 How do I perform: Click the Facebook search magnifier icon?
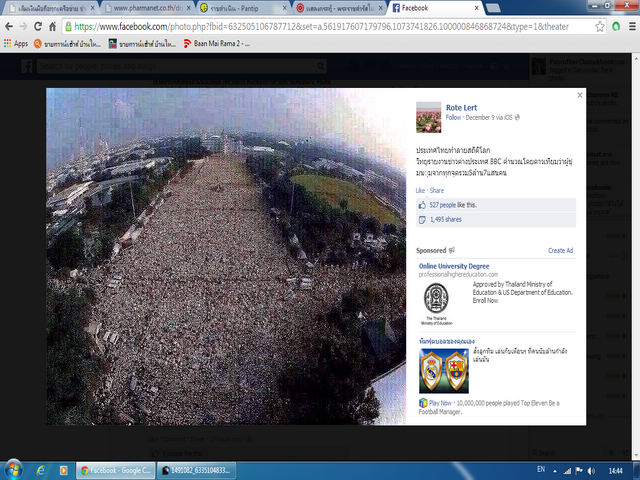321,66
